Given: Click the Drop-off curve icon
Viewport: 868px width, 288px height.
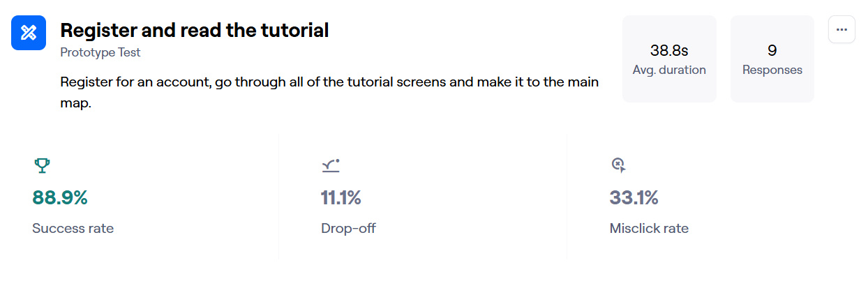Looking at the screenshot, I should tap(330, 165).
